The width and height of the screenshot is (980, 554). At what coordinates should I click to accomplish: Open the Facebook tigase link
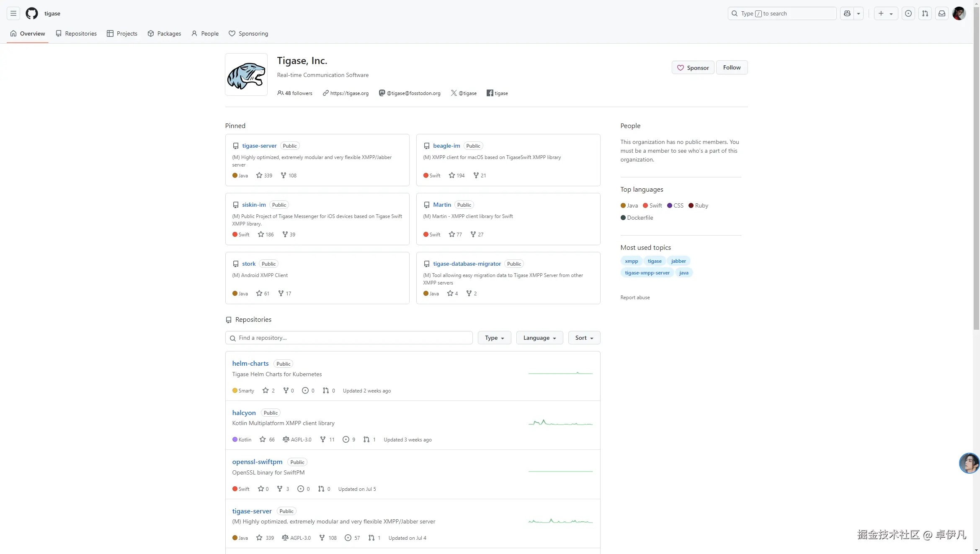tap(501, 93)
